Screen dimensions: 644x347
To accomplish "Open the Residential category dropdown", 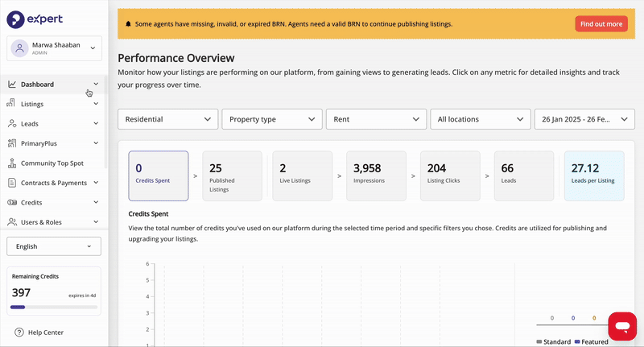I will 168,119.
